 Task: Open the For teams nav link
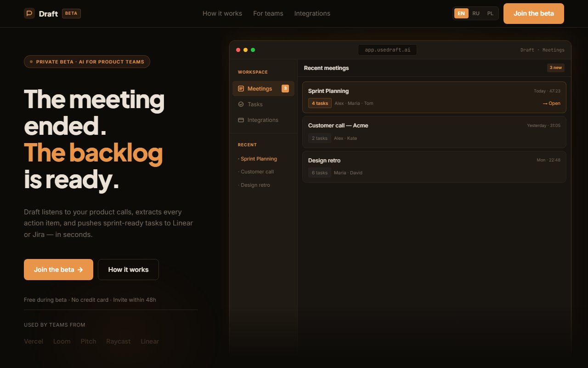268,13
